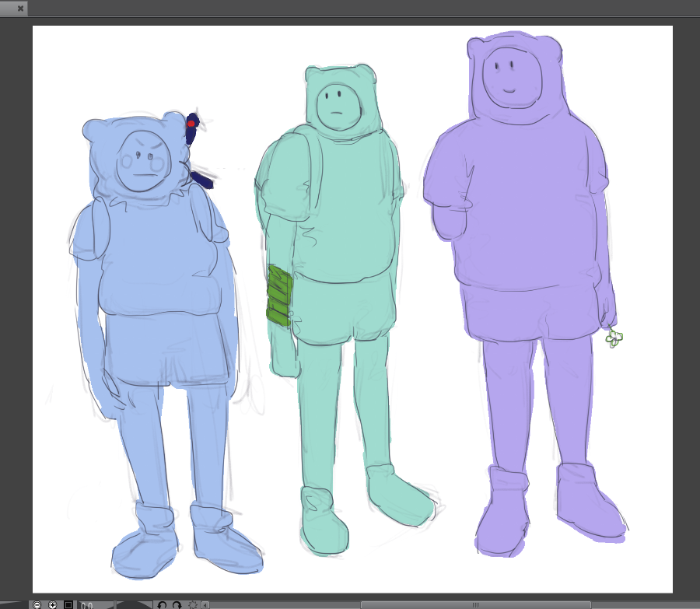Image resolution: width=700 pixels, height=609 pixels.
Task: Click the horizontal scrollbar left arrow
Action: tap(205, 605)
